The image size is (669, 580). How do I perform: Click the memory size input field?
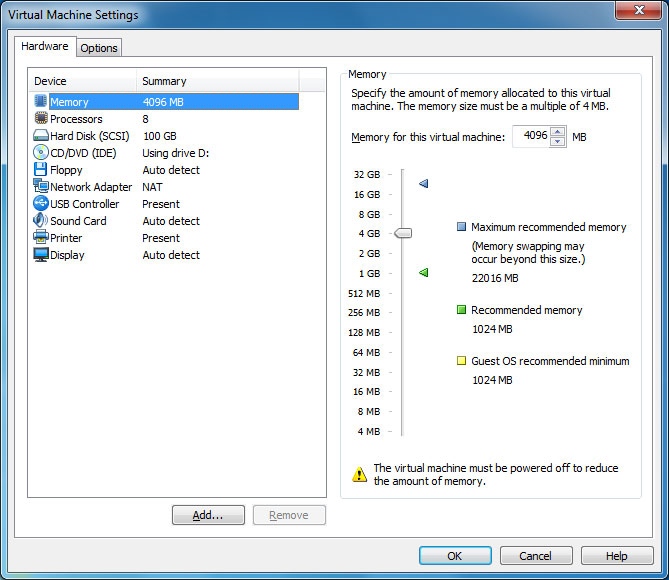531,136
